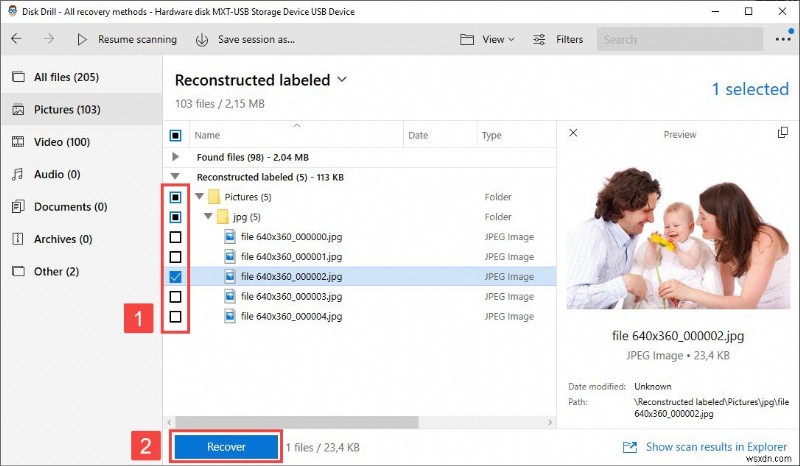Screen dimensions: 800x466
Task: Click the Resume scanning play icon
Action: [x=82, y=39]
